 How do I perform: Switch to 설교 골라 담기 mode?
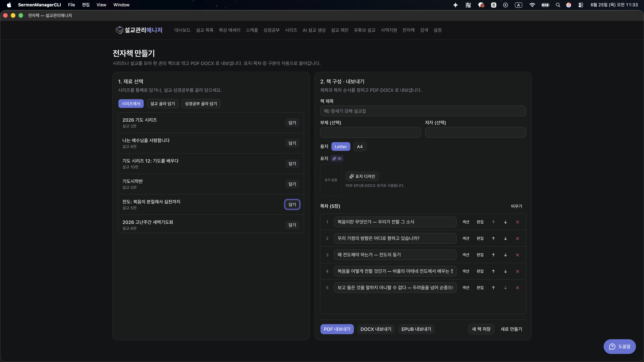pyautogui.click(x=163, y=104)
